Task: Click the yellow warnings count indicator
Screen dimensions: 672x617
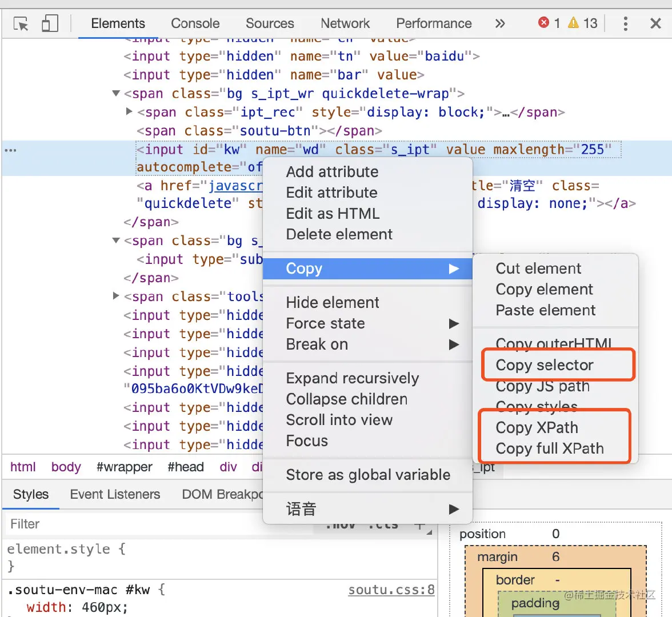Action: coord(582,23)
